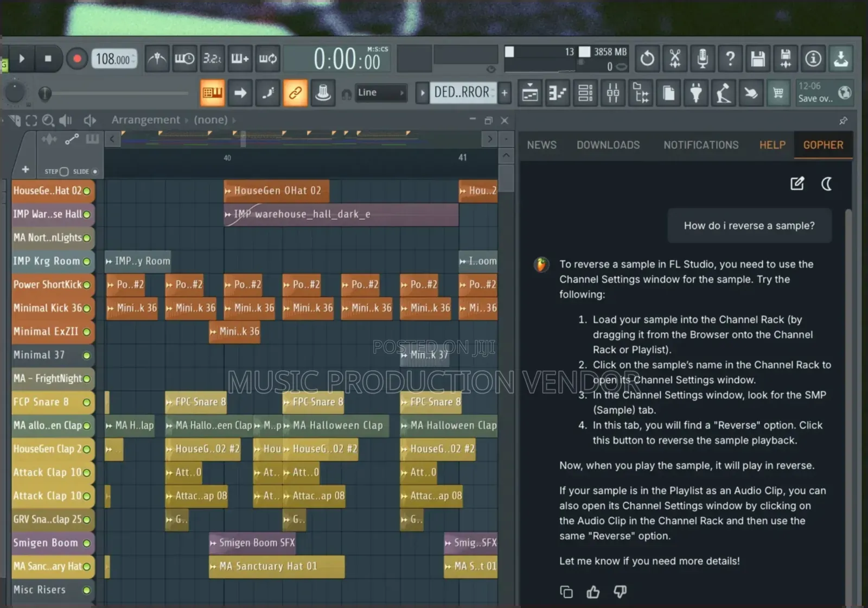This screenshot has height=608, width=868.
Task: Open the DED..RROR pattern name dropdown
Action: tap(463, 93)
